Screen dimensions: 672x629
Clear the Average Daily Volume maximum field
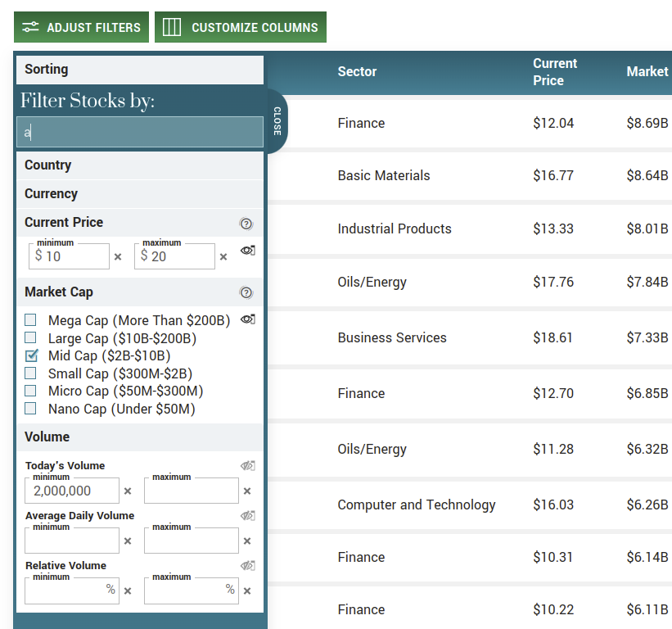(246, 541)
